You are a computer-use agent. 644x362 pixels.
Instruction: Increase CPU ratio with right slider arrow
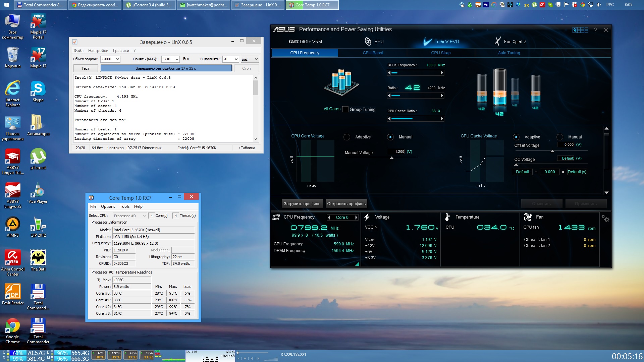442,96
